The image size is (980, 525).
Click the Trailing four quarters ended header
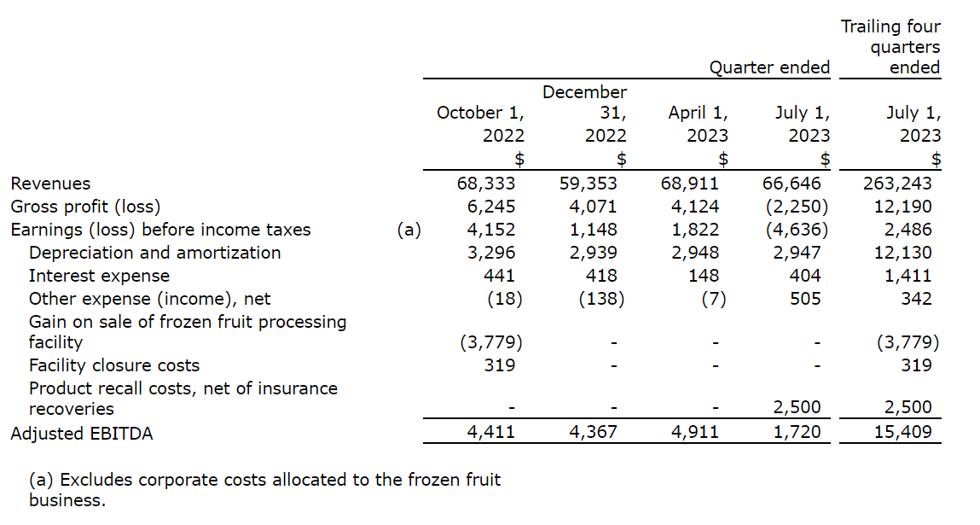pyautogui.click(x=890, y=47)
